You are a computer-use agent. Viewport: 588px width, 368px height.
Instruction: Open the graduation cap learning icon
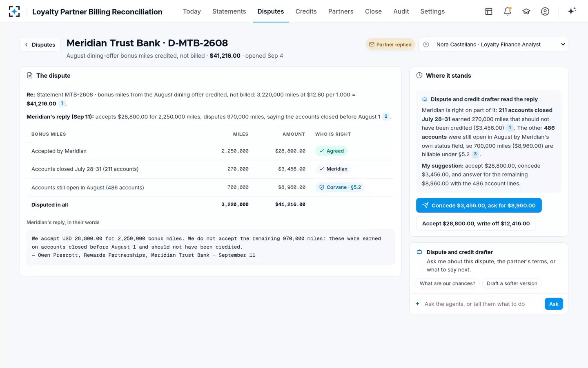coord(526,11)
